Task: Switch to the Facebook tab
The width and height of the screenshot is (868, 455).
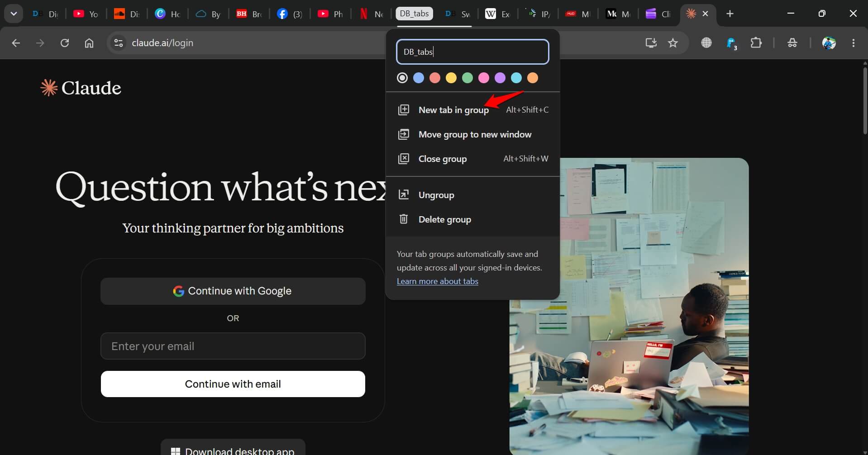Action: pos(290,14)
